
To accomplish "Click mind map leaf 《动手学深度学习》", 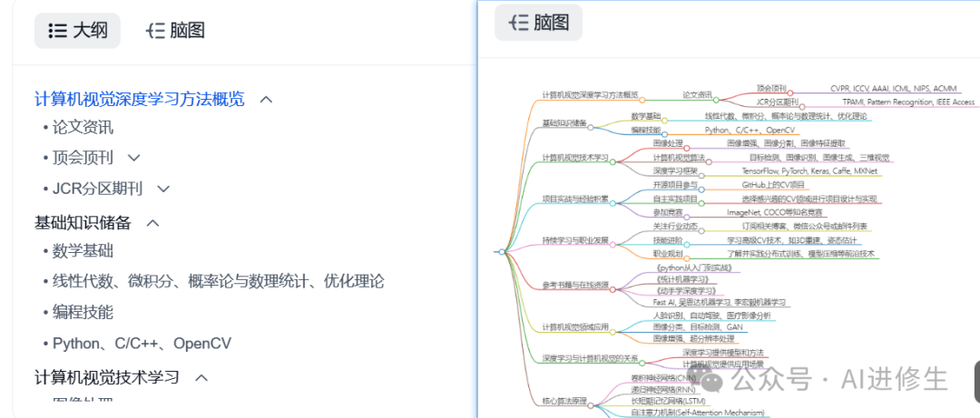I will coord(686,291).
